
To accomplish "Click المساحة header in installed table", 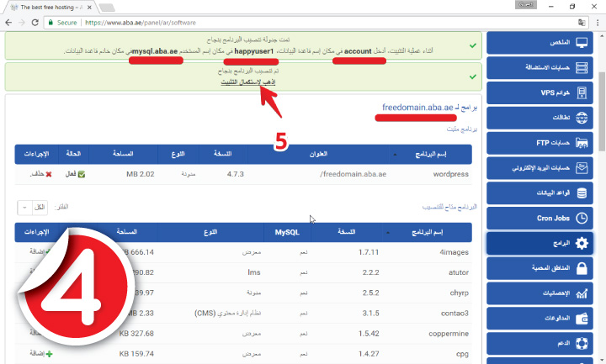I will (123, 154).
